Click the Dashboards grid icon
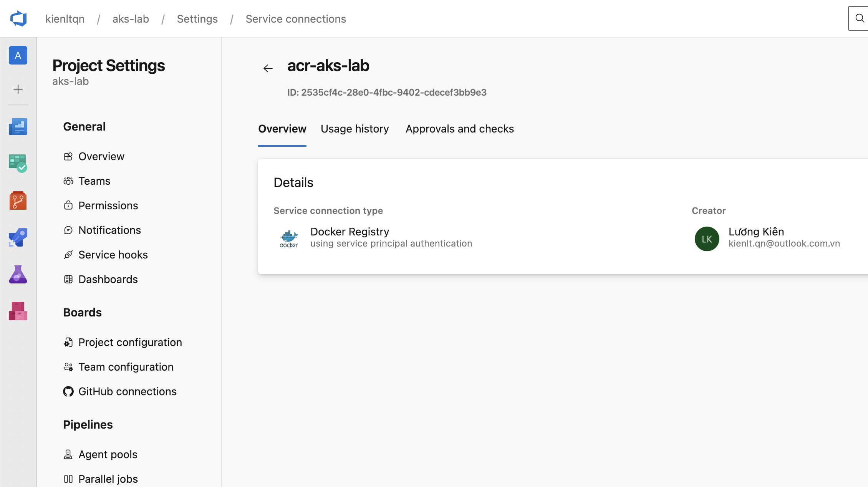Image resolution: width=868 pixels, height=487 pixels. pos(68,279)
